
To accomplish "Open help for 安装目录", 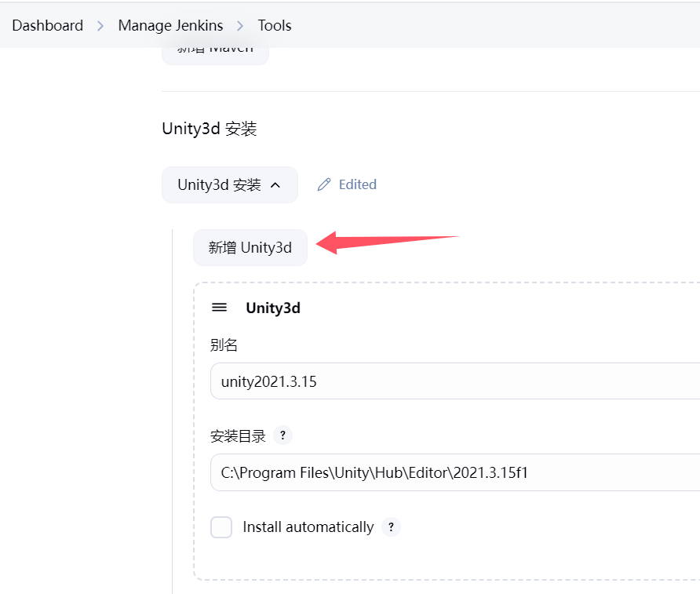I will 283,435.
